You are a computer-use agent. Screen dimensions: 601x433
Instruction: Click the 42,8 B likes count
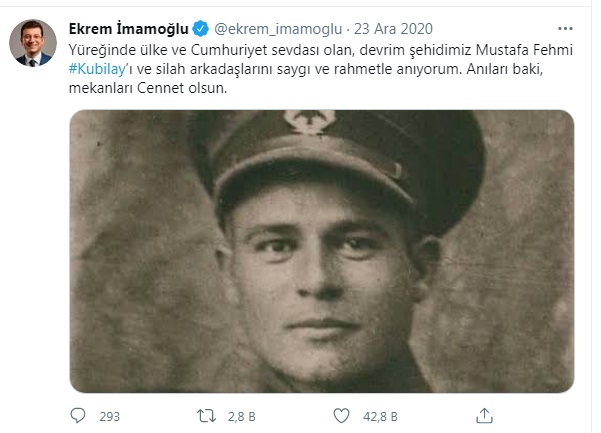(x=380, y=417)
